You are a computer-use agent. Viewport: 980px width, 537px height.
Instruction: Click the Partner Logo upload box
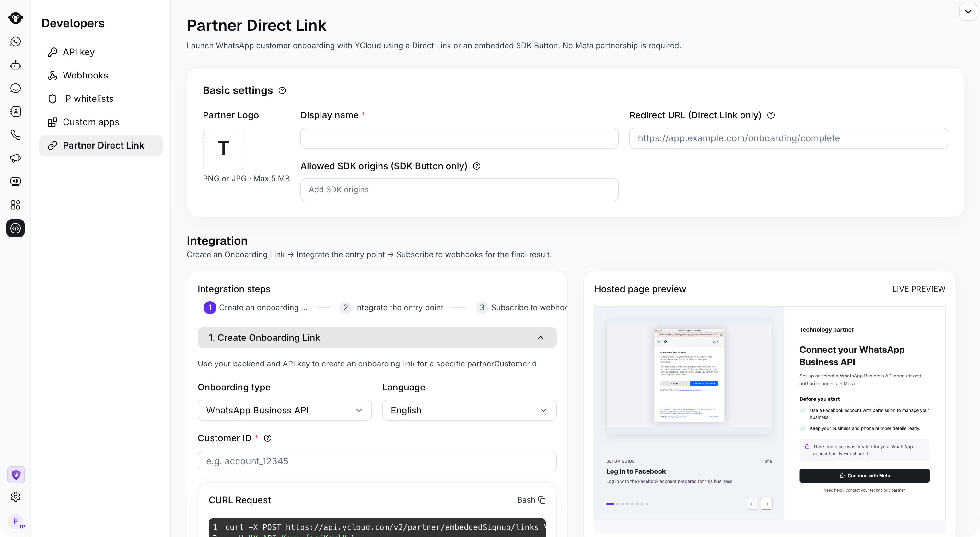(x=224, y=149)
